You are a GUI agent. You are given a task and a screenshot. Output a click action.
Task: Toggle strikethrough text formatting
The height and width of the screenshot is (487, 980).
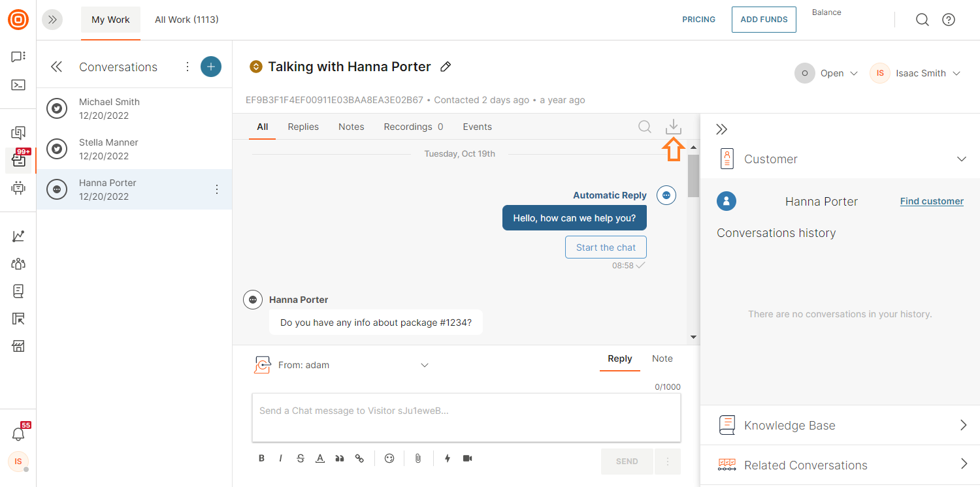click(301, 458)
